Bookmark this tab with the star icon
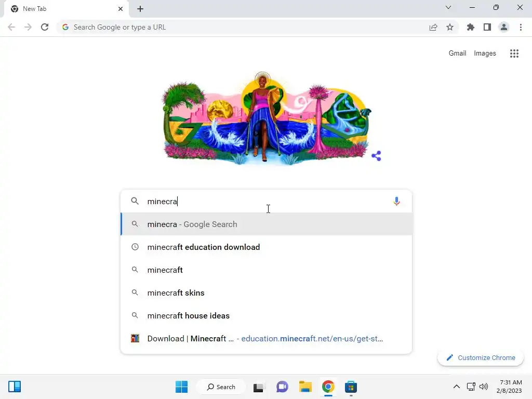The height and width of the screenshot is (399, 532). 450,27
